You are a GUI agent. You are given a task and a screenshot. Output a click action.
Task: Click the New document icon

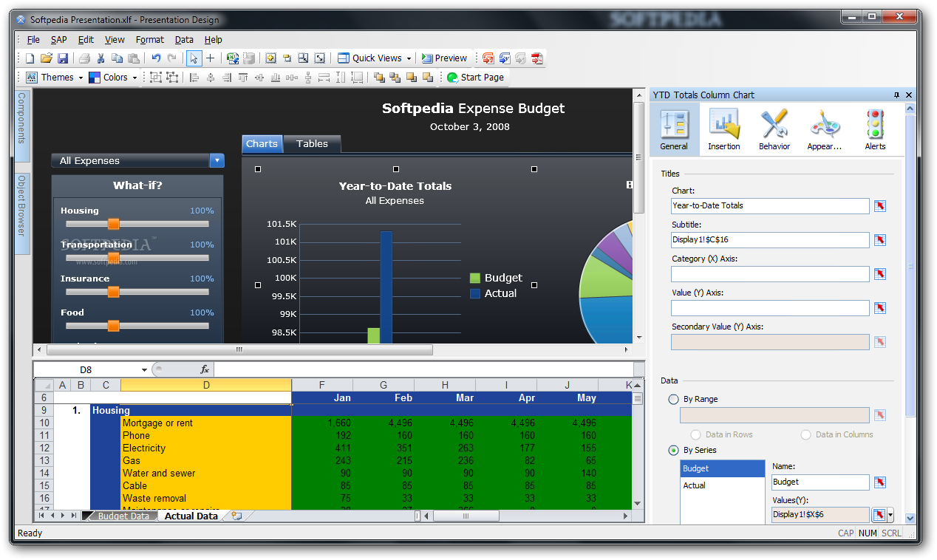[x=30, y=58]
